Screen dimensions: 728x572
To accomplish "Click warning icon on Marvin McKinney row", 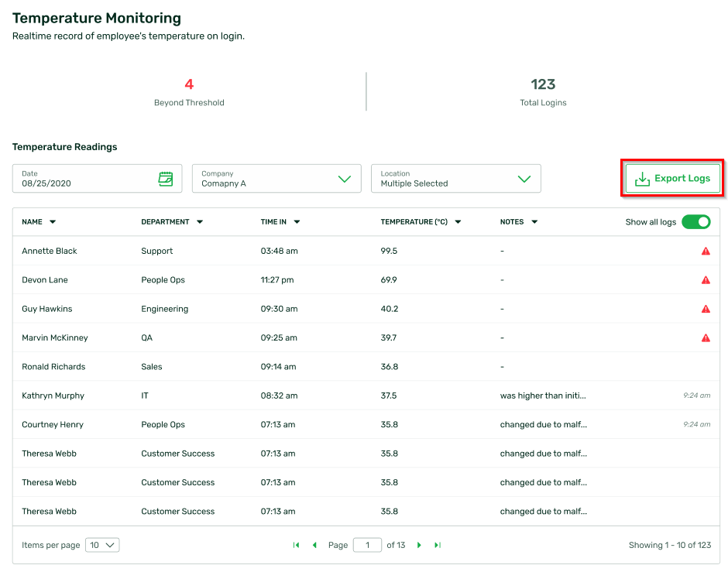I will [x=706, y=338].
